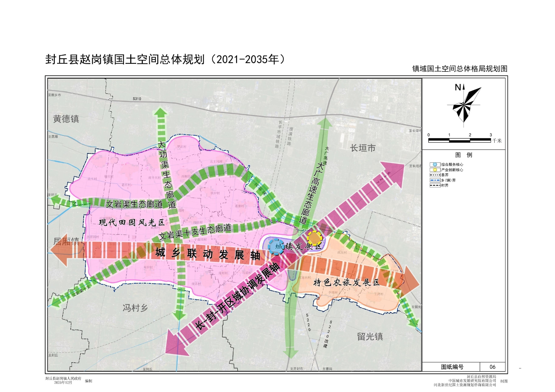Click the 城乡联动发展轴 label
The image size is (555, 392).
[207, 254]
